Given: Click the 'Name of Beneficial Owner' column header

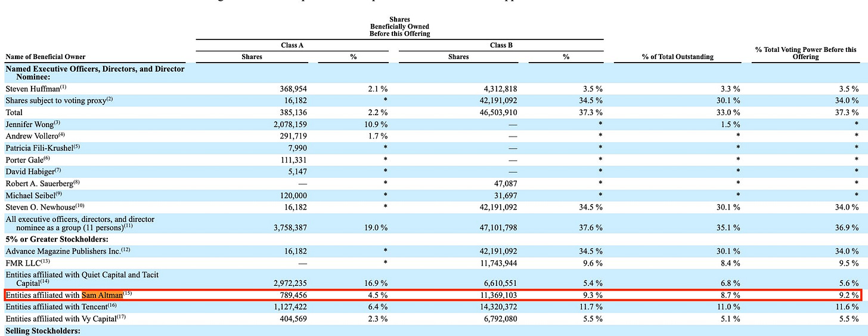Looking at the screenshot, I should pos(45,57).
